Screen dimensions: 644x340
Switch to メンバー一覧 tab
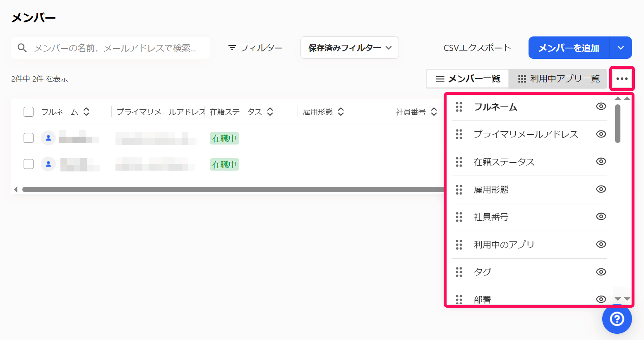(x=468, y=79)
